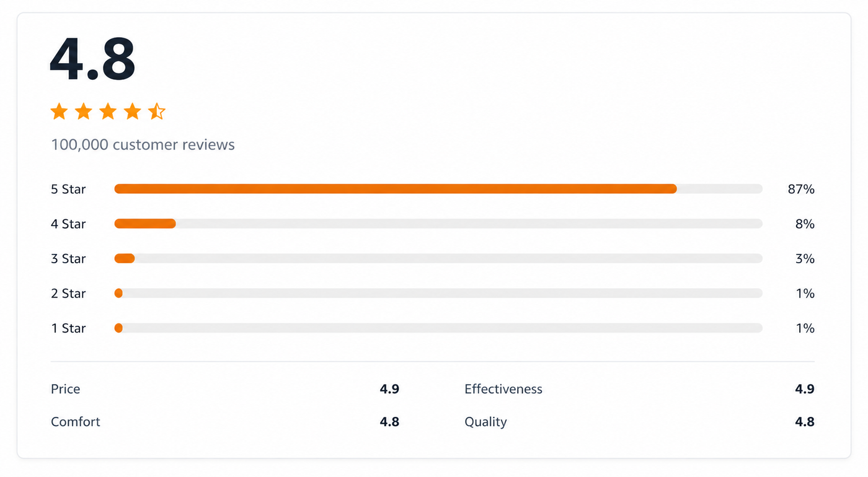The image size is (868, 477).
Task: Click the large 4.8 overall rating
Action: (92, 59)
